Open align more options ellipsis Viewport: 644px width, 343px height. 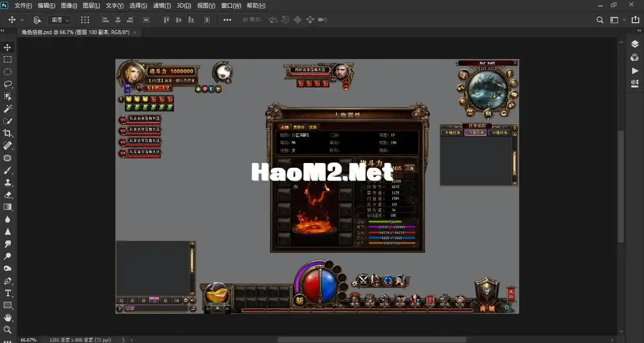227,20
